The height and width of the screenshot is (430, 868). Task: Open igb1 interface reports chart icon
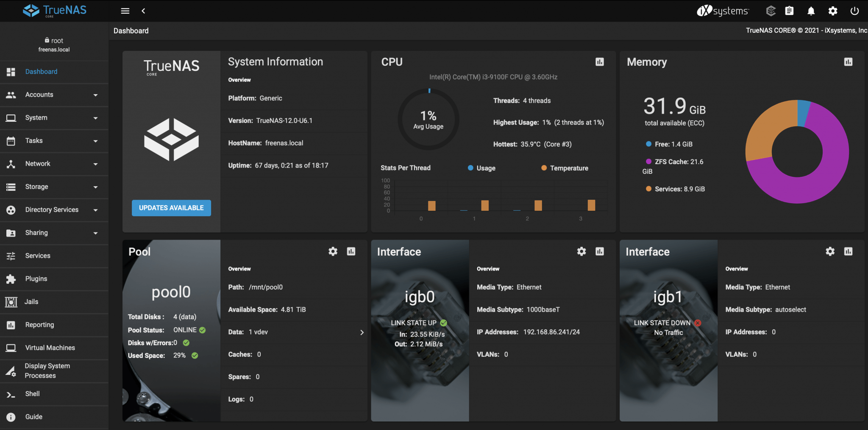tap(848, 251)
